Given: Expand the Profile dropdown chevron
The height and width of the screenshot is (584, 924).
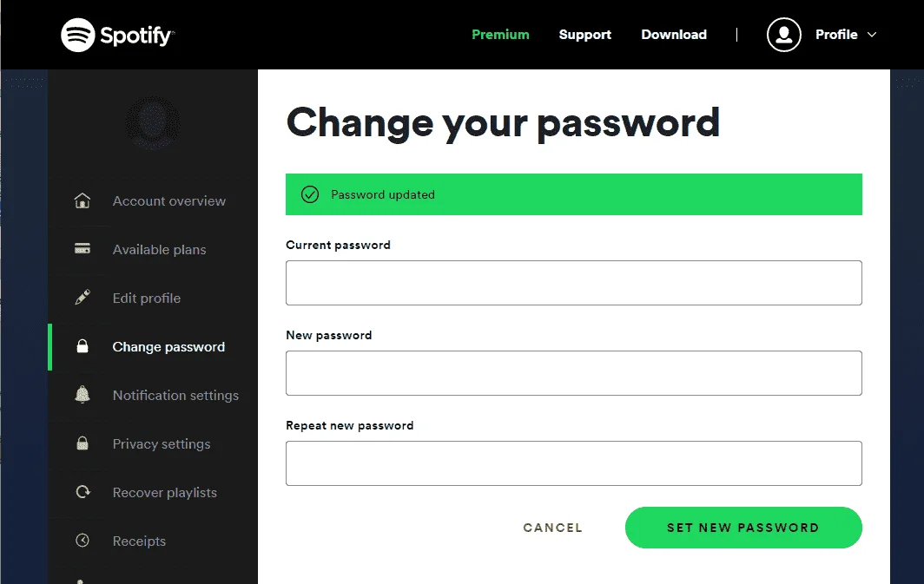Looking at the screenshot, I should pos(872,35).
